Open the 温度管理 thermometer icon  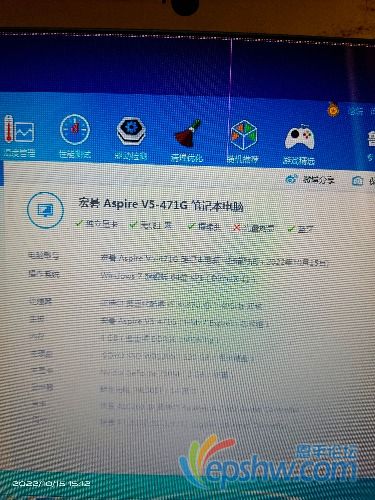(18, 131)
